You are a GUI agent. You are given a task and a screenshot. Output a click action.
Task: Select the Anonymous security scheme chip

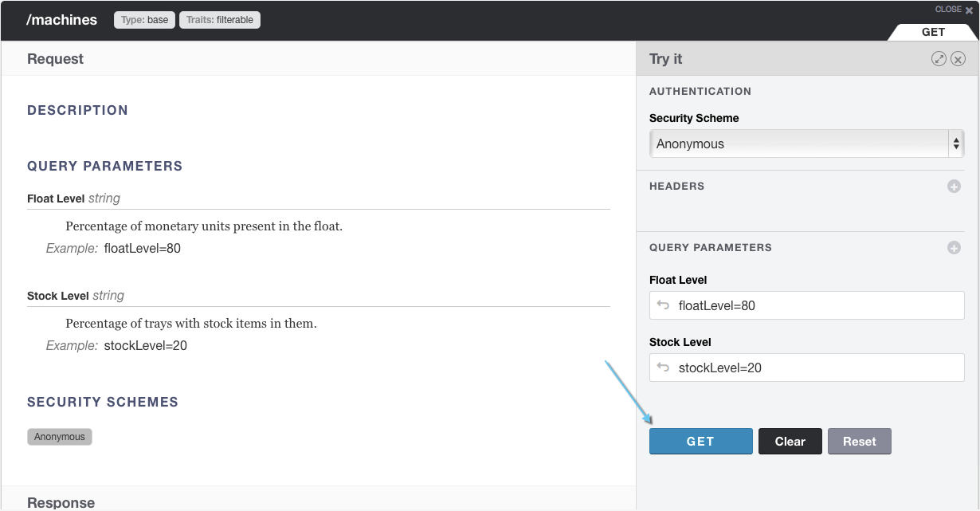pyautogui.click(x=59, y=436)
